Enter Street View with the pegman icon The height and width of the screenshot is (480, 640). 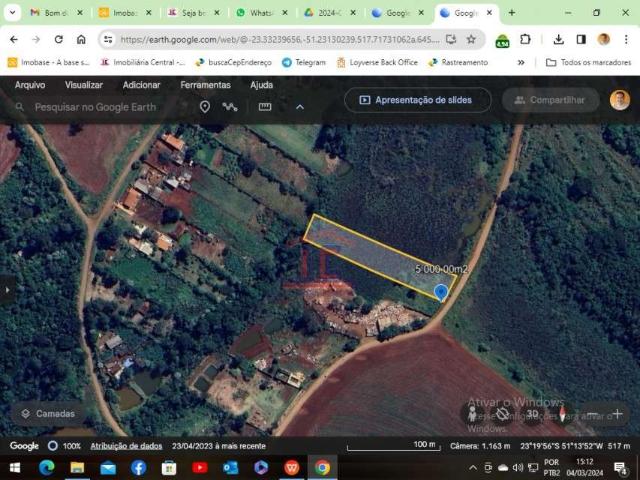(473, 414)
